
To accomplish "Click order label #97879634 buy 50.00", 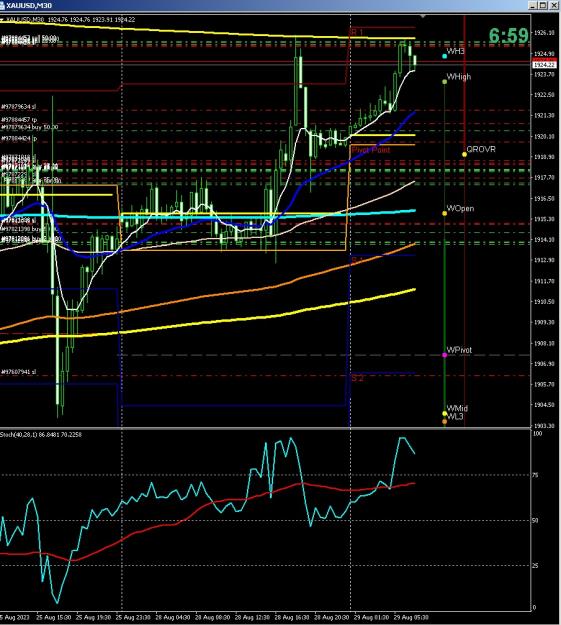I will click(x=29, y=127).
